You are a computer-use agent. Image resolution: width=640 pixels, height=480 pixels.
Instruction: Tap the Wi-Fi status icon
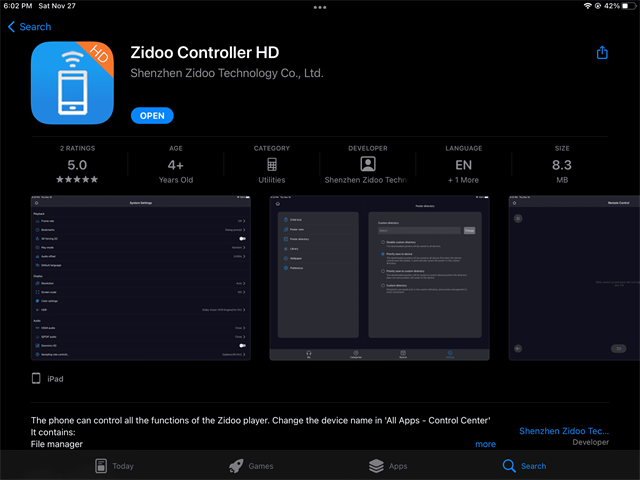point(587,6)
